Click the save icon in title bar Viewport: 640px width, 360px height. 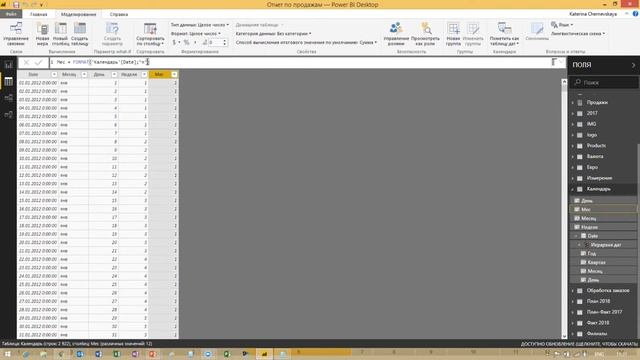coord(16,4)
